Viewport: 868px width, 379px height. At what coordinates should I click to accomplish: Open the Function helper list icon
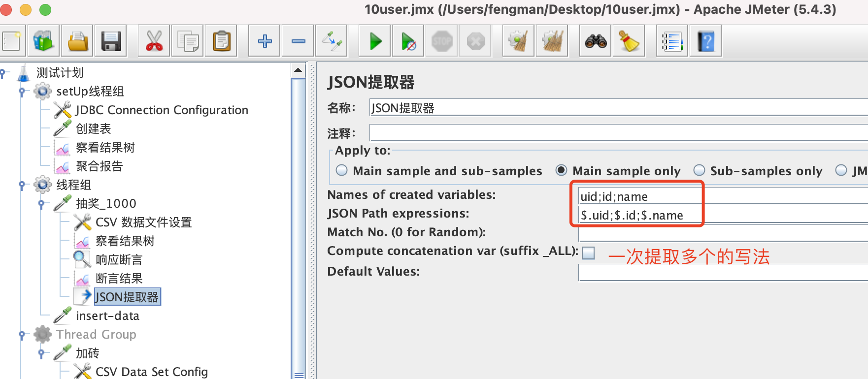(672, 41)
